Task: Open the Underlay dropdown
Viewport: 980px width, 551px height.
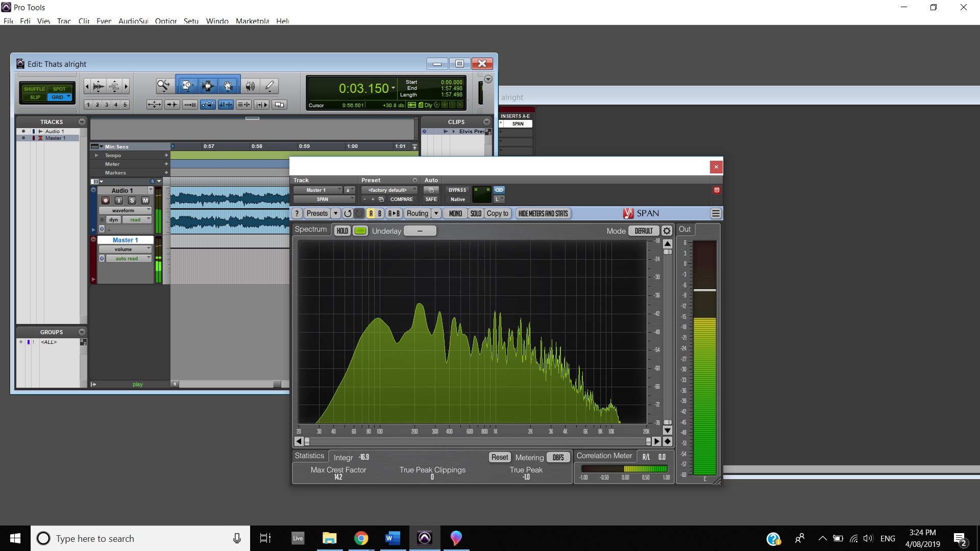Action: click(420, 231)
